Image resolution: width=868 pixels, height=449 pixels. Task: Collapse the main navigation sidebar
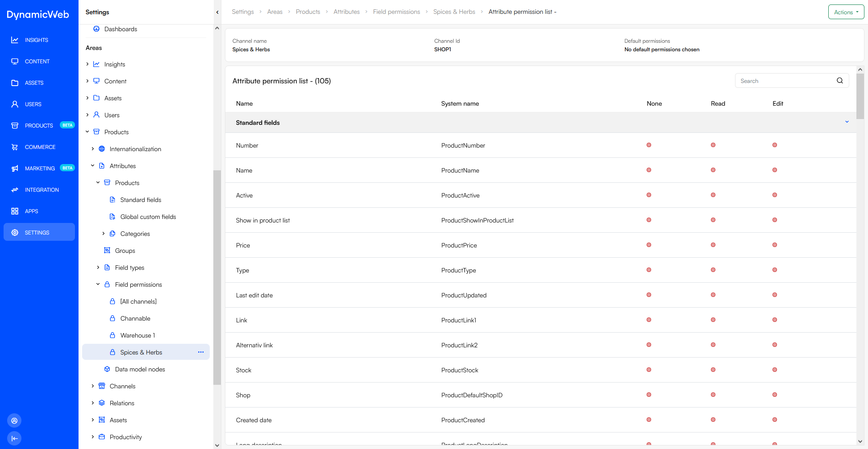tap(14, 438)
